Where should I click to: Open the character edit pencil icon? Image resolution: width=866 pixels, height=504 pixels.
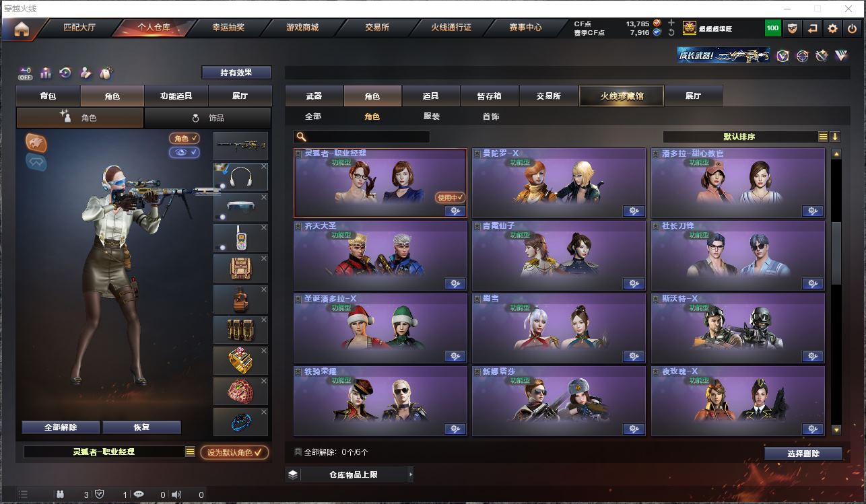coord(86,73)
